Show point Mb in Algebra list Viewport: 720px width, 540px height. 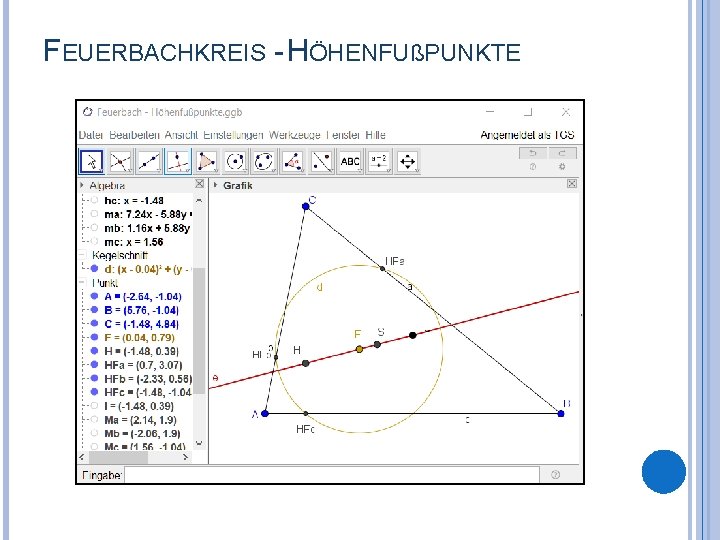tap(94, 433)
